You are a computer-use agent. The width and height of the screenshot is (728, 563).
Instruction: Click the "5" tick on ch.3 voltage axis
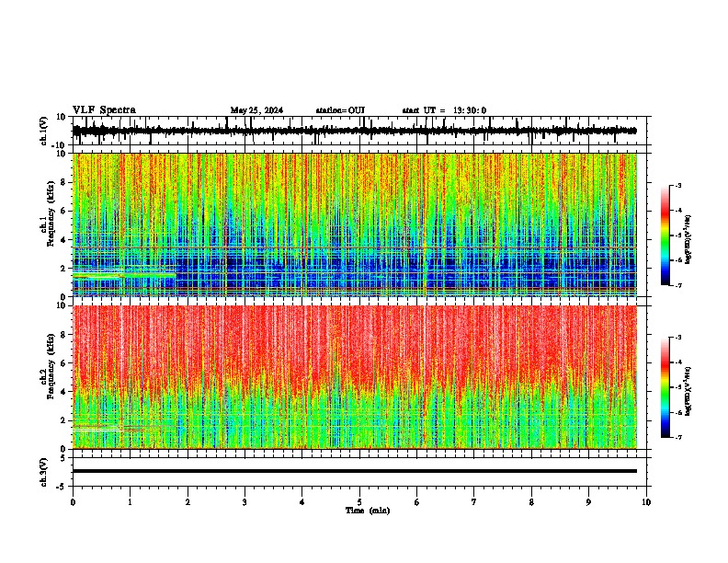click(x=64, y=458)
